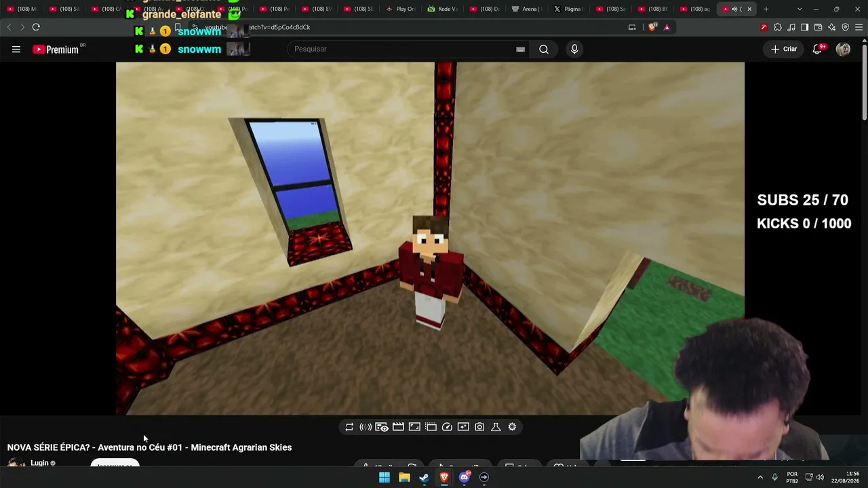The height and width of the screenshot is (488, 868).
Task: Open the account avatar menu
Action: coord(844,49)
